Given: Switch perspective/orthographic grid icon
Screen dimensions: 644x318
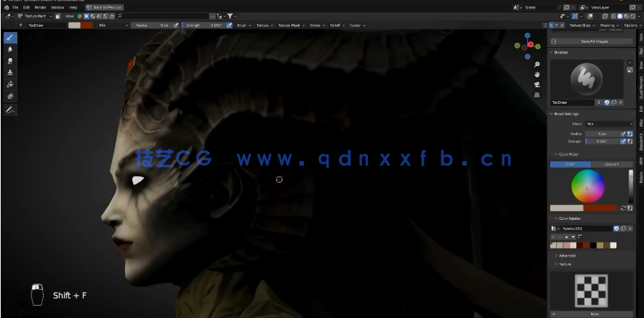Looking at the screenshot, I should point(537,95).
